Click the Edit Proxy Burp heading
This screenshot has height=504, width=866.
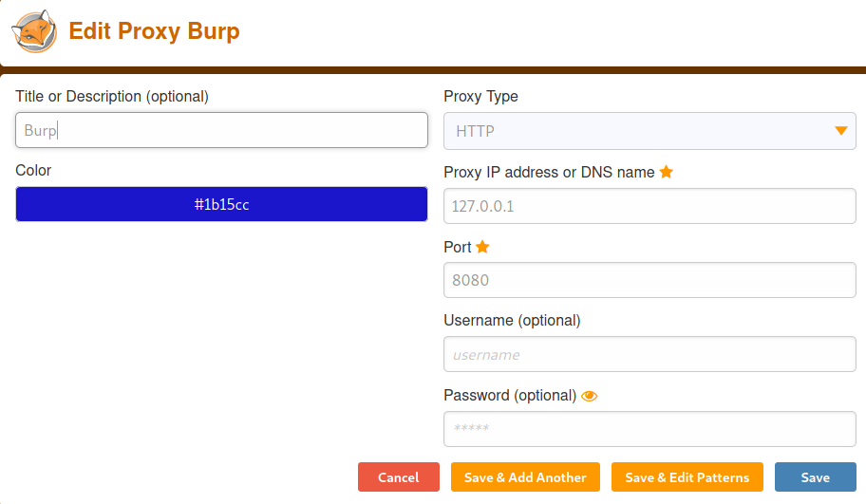(x=154, y=31)
